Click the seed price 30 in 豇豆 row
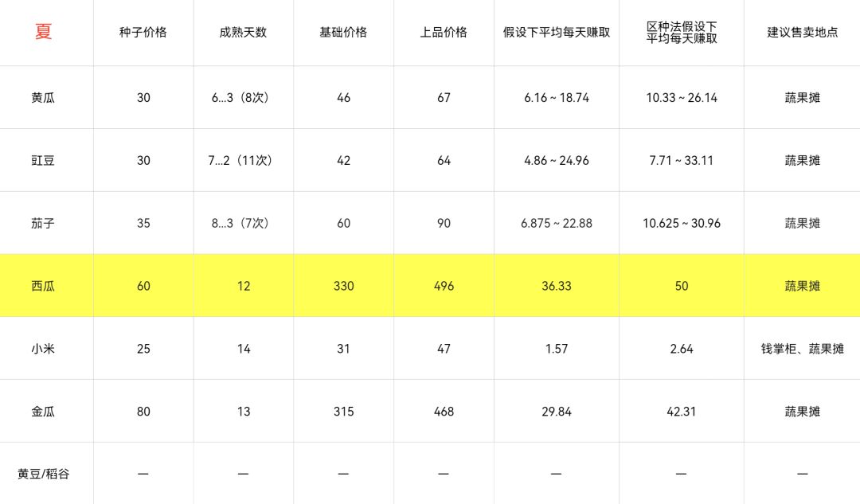 coord(143,161)
